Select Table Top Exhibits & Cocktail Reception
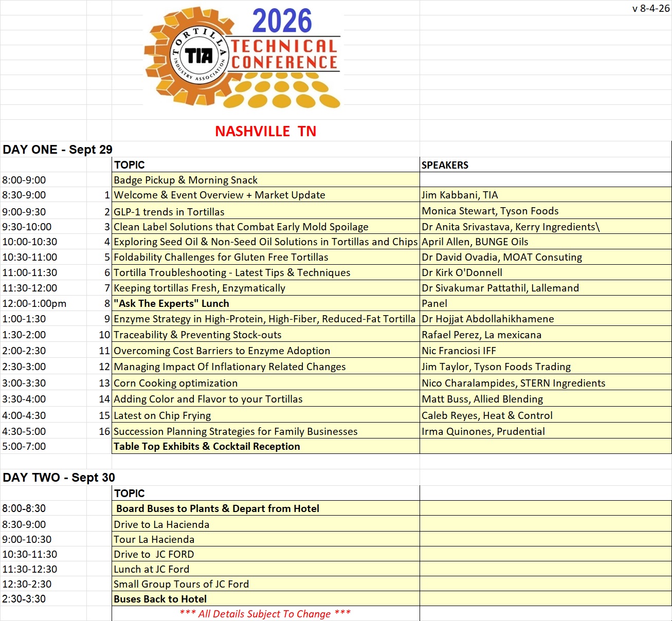This screenshot has height=621, width=672. [266, 446]
